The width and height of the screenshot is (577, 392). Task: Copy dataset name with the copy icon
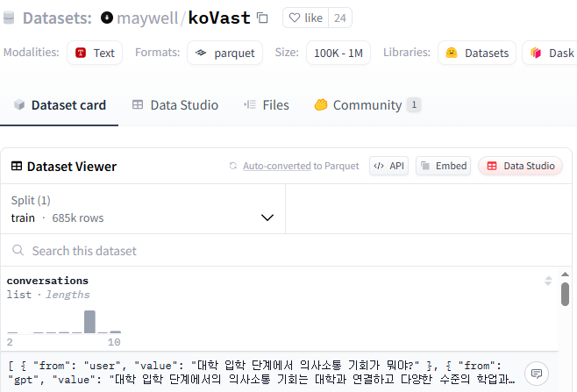pyautogui.click(x=262, y=18)
